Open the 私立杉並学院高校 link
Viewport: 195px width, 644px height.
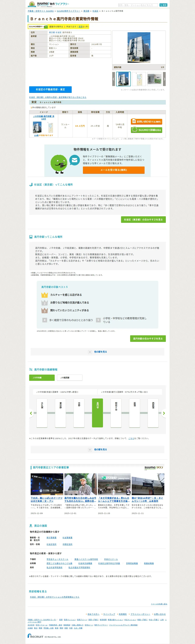pyautogui.click(x=54, y=567)
